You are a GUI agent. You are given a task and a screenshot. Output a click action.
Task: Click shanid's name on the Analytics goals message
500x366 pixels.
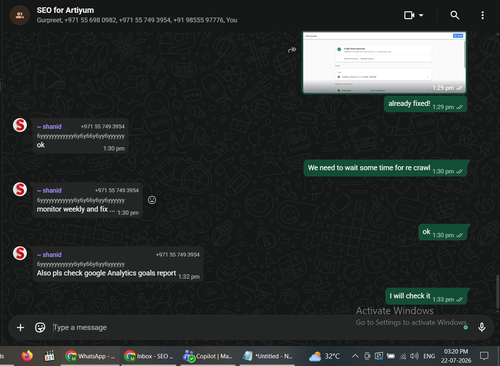49,255
